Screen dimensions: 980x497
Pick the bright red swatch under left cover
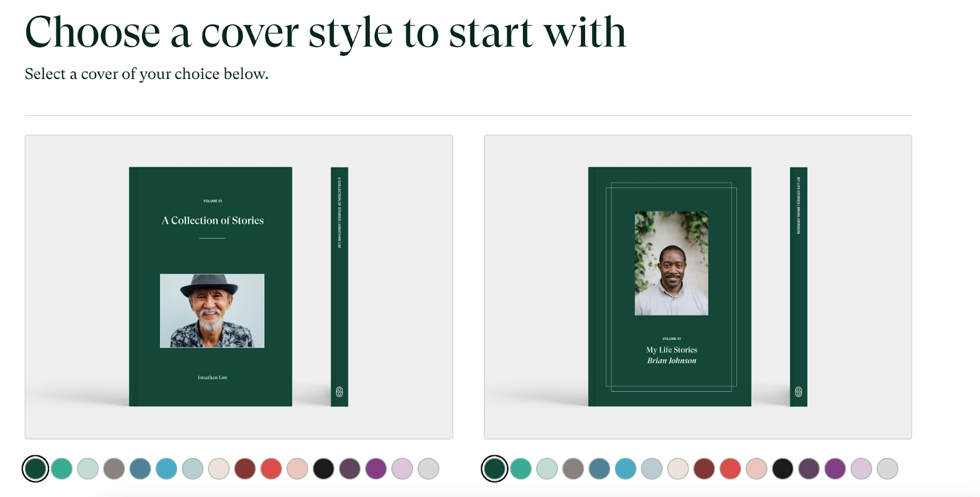(271, 469)
